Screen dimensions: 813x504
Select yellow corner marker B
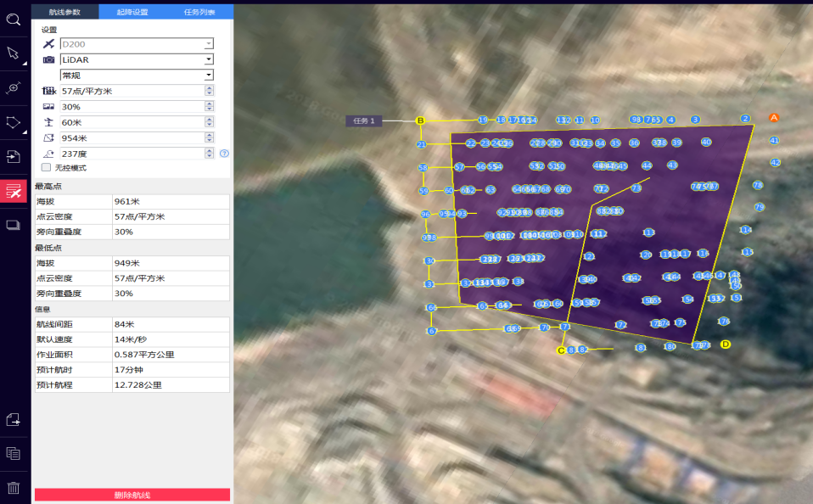pyautogui.click(x=420, y=120)
